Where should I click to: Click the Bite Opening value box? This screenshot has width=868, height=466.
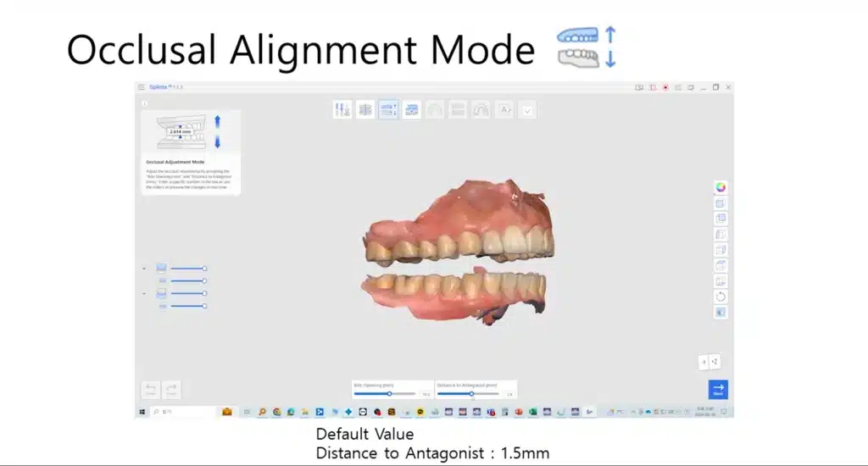[426, 394]
